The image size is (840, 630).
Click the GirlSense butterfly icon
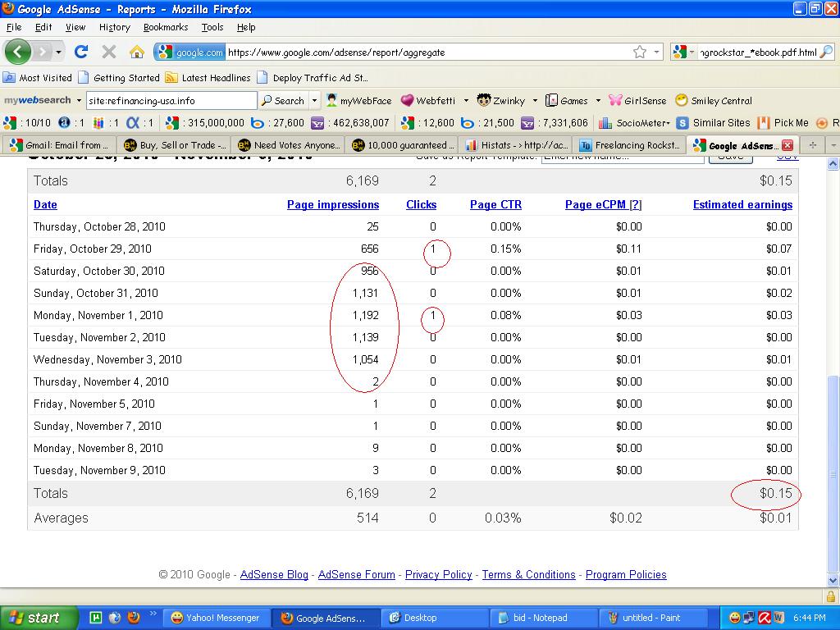pyautogui.click(x=615, y=100)
